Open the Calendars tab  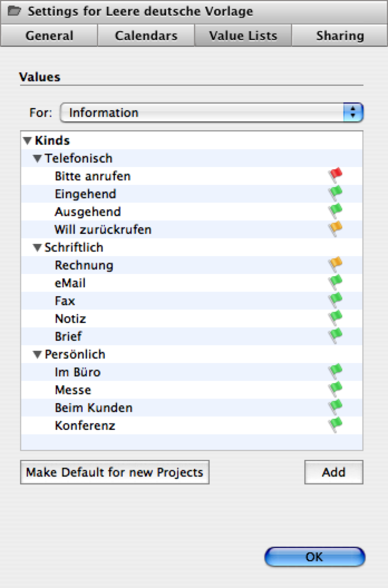[146, 36]
